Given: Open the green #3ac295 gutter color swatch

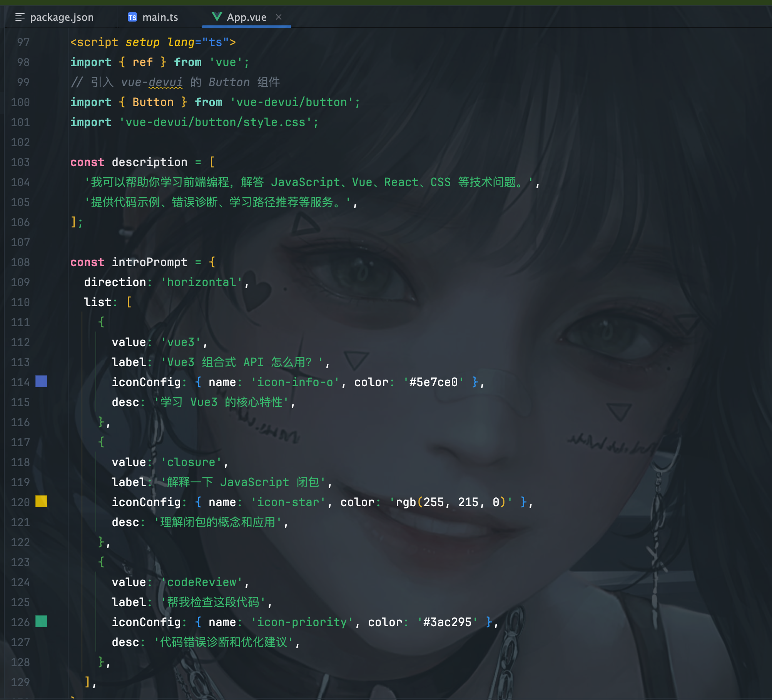Looking at the screenshot, I should coord(41,621).
